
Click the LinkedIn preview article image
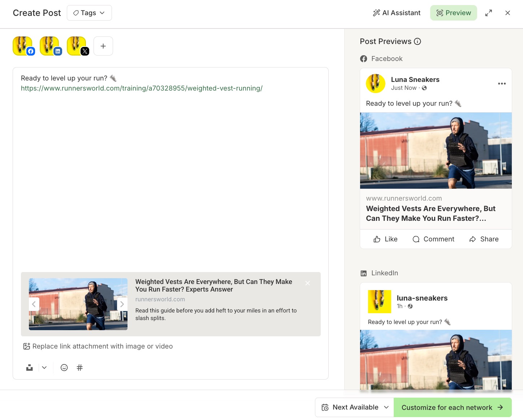pos(436,360)
